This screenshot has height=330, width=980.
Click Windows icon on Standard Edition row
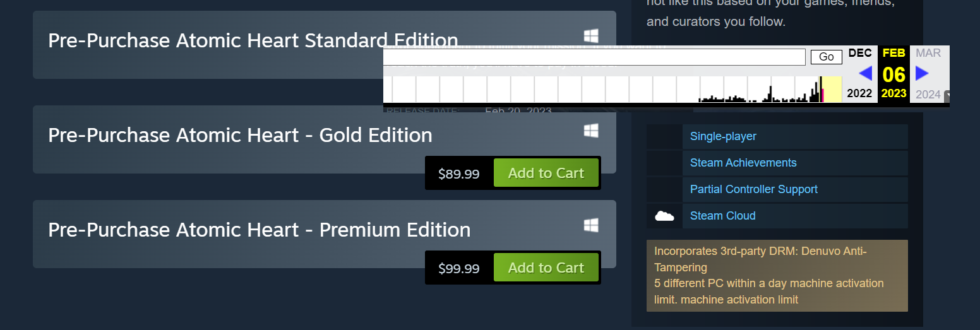click(590, 36)
